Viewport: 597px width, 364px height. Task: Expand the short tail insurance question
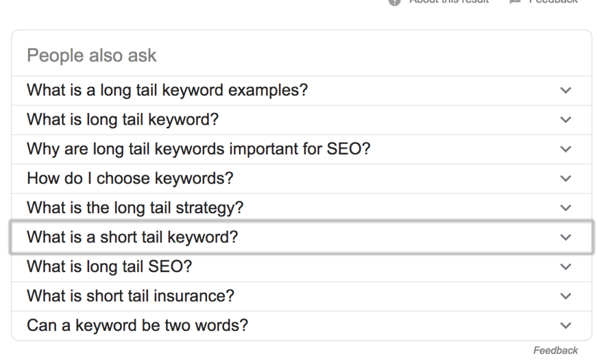(565, 296)
